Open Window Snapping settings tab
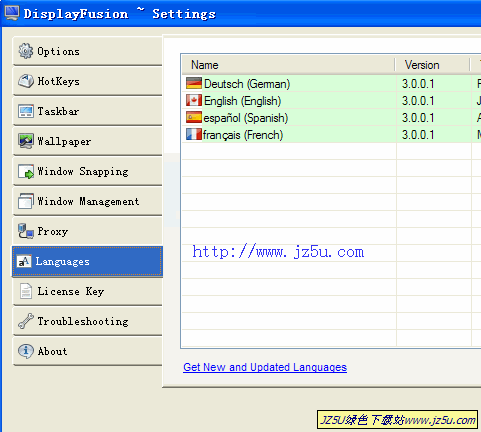This screenshot has width=481, height=432. [87, 171]
